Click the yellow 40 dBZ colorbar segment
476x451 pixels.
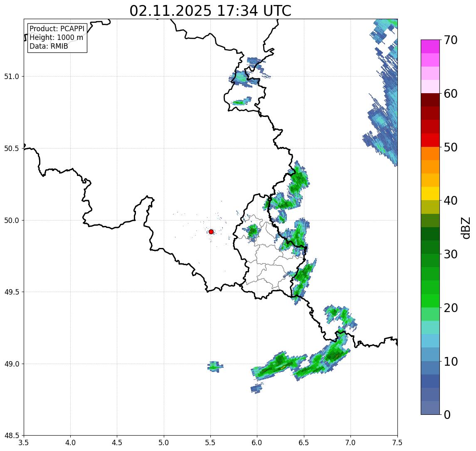430,193
